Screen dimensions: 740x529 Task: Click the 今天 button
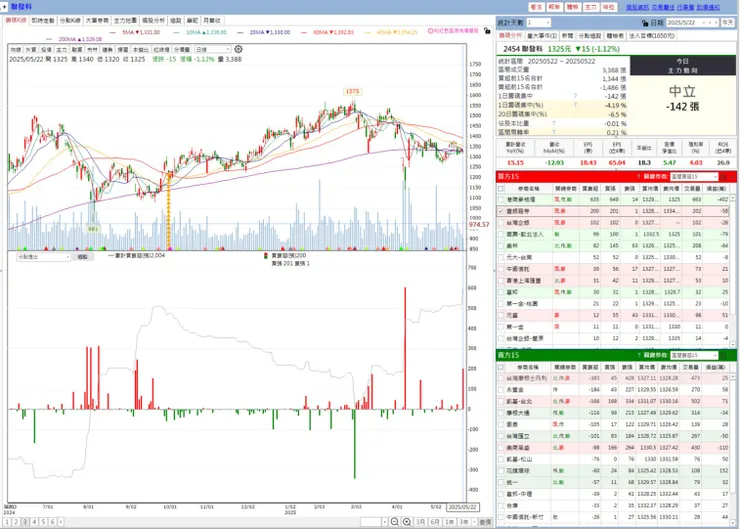[728, 23]
